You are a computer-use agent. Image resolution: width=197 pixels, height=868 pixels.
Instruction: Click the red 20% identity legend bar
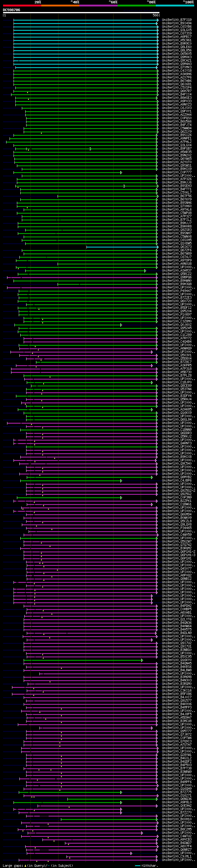pos(22,6)
